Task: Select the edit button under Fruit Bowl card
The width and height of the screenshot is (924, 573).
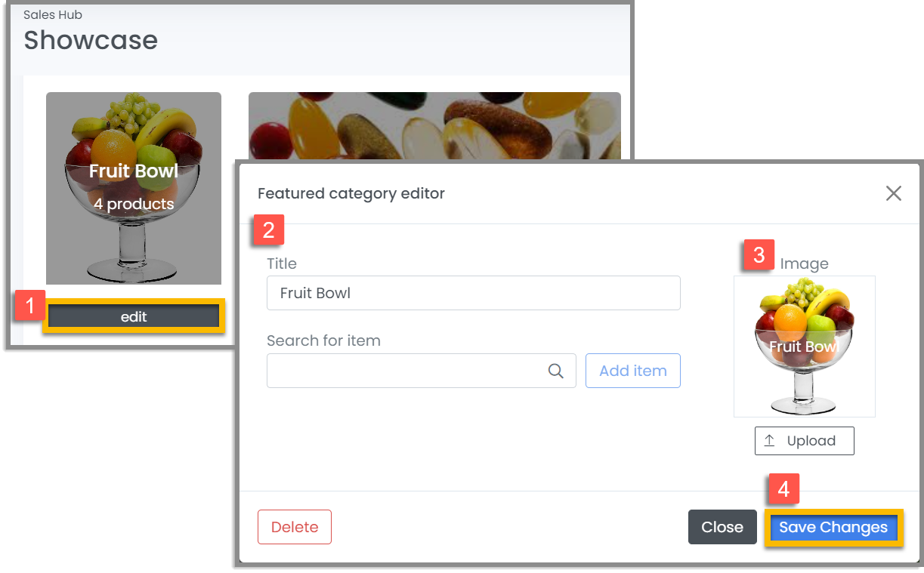Action: pyautogui.click(x=133, y=316)
